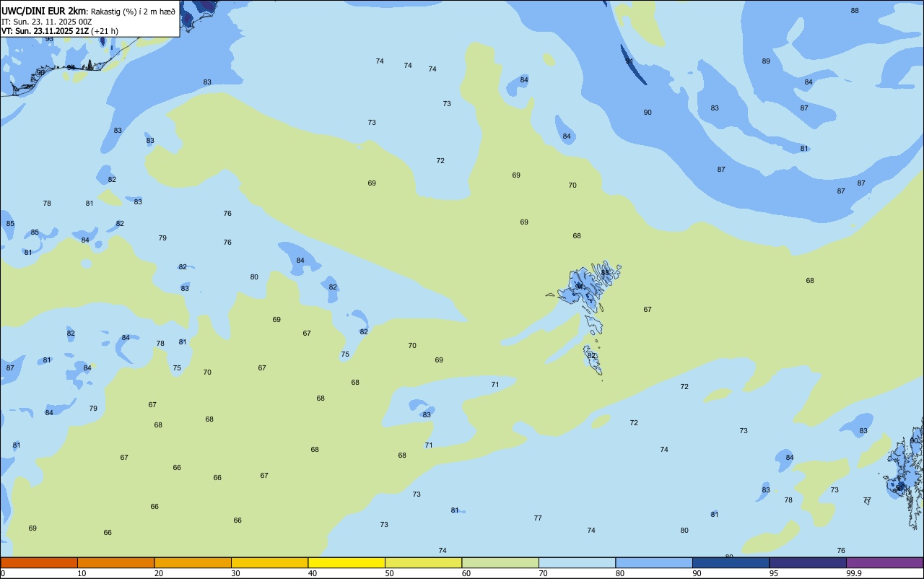Click the bright yellow 40–50 legend segment
The height and width of the screenshot is (579, 924).
346,563
